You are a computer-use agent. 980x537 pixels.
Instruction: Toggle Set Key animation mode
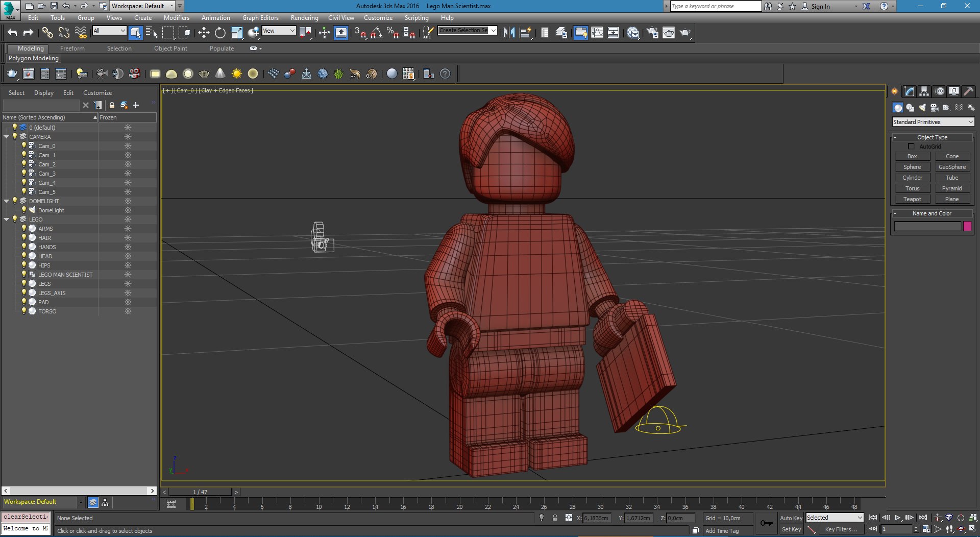(x=791, y=530)
